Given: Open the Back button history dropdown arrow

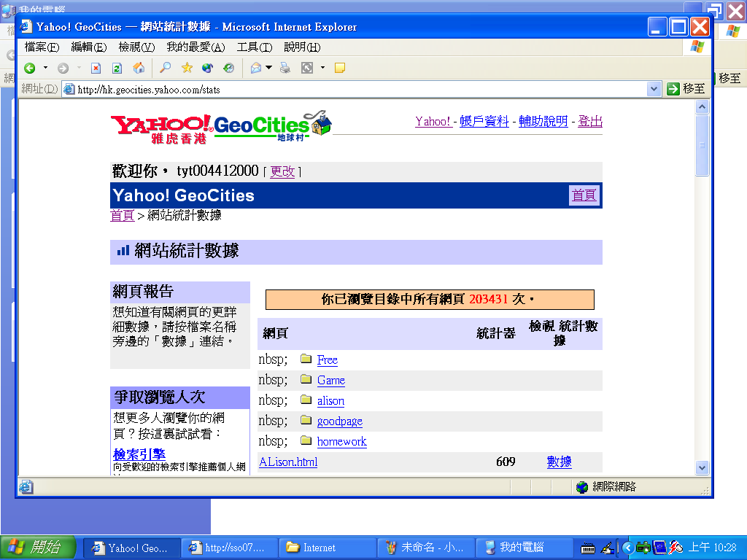Looking at the screenshot, I should [x=45, y=68].
